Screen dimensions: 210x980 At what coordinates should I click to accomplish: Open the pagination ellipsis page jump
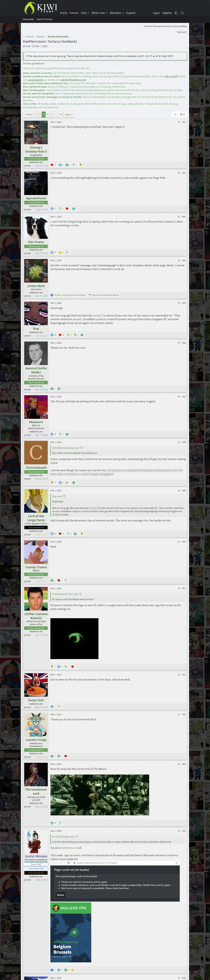click(56, 114)
